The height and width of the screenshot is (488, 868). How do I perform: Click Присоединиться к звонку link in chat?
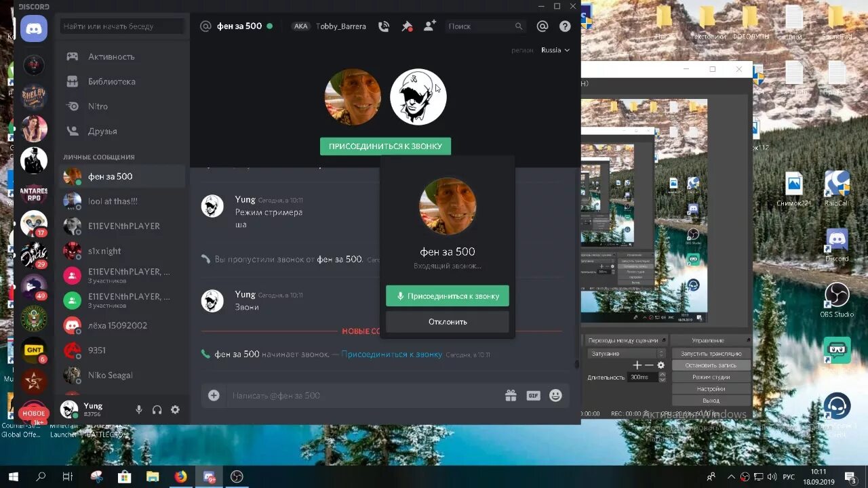[x=392, y=354]
